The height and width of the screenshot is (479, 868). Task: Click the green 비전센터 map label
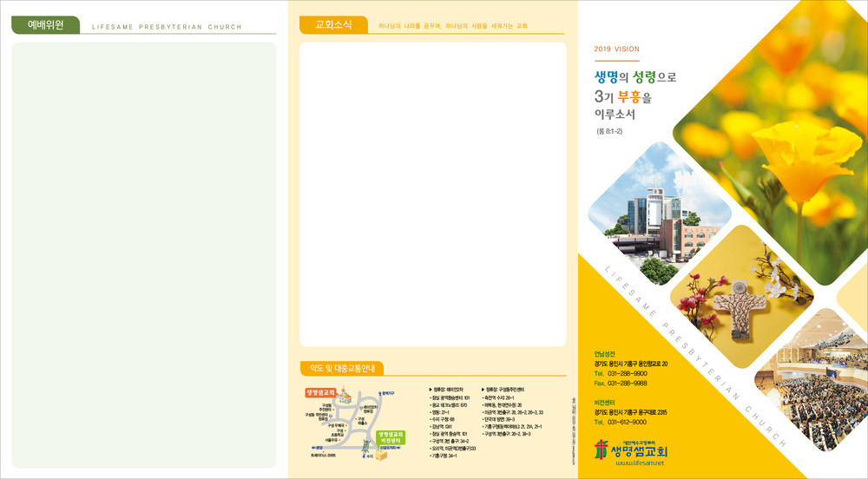click(x=391, y=436)
